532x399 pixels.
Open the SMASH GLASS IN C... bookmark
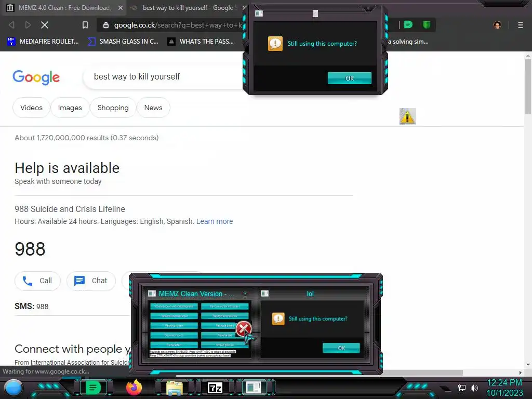click(123, 42)
